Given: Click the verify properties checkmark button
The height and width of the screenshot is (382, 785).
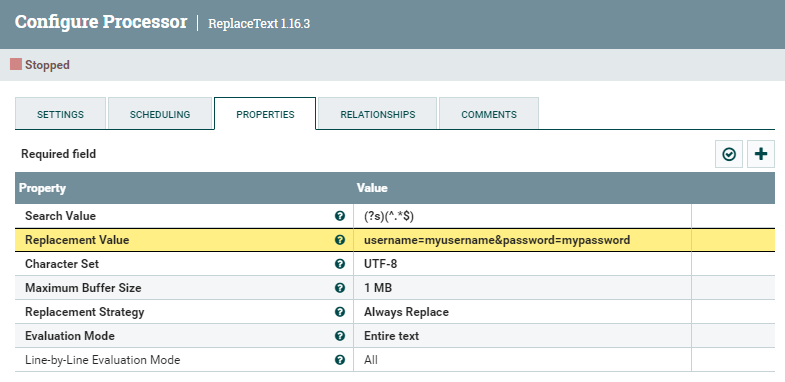Looking at the screenshot, I should click(729, 154).
